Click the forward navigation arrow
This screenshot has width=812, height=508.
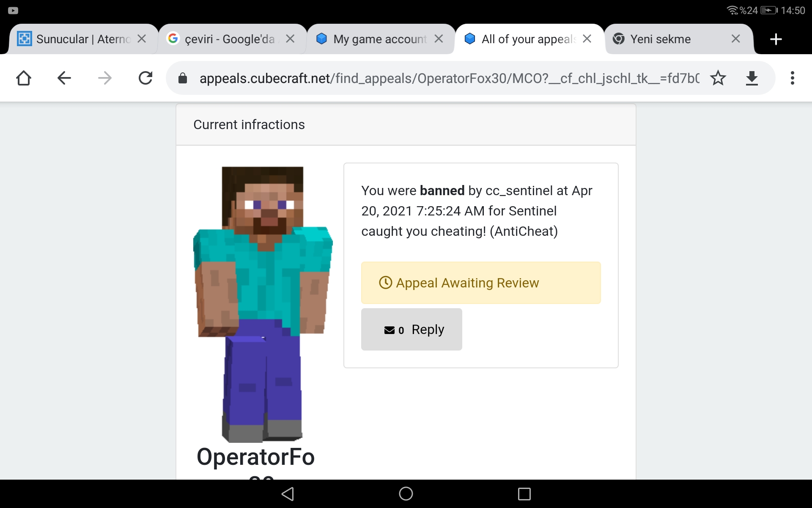pyautogui.click(x=104, y=78)
